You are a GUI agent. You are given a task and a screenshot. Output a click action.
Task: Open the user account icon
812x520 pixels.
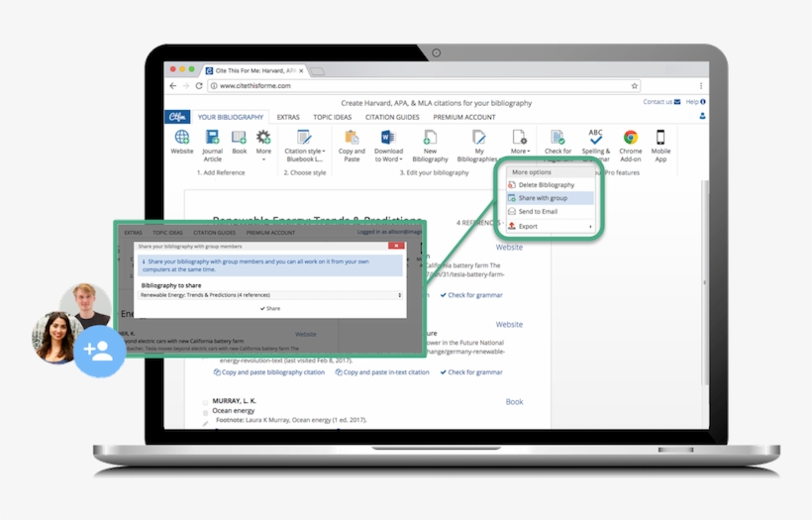pyautogui.click(x=702, y=116)
